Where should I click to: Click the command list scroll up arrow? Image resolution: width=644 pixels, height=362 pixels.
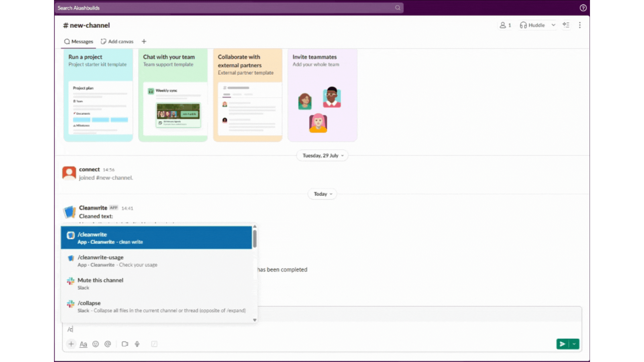(255, 227)
